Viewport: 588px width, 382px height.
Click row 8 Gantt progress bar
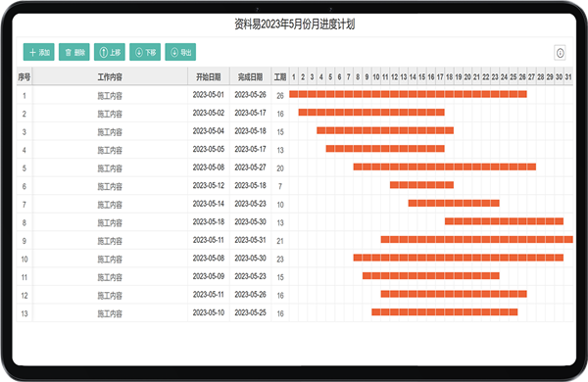tap(505, 221)
